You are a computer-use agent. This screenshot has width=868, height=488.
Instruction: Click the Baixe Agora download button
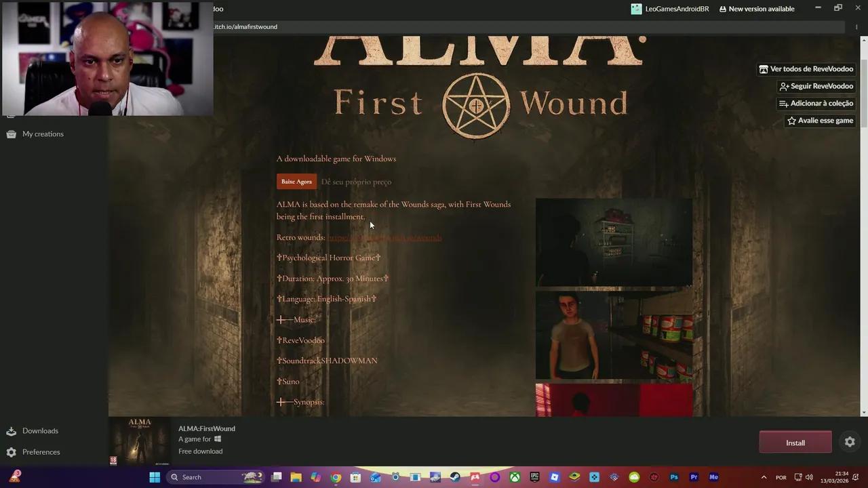pos(296,181)
